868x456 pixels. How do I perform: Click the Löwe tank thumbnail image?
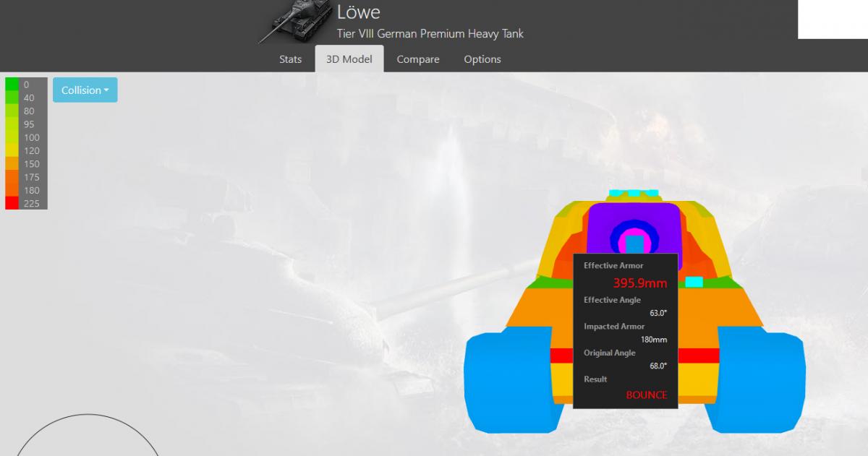tap(295, 21)
